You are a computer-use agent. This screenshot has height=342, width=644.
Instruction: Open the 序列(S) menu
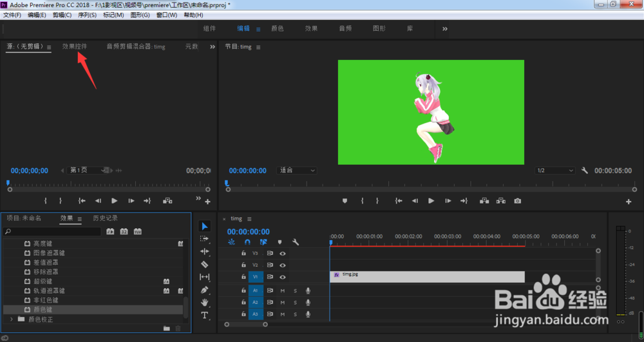tap(87, 15)
